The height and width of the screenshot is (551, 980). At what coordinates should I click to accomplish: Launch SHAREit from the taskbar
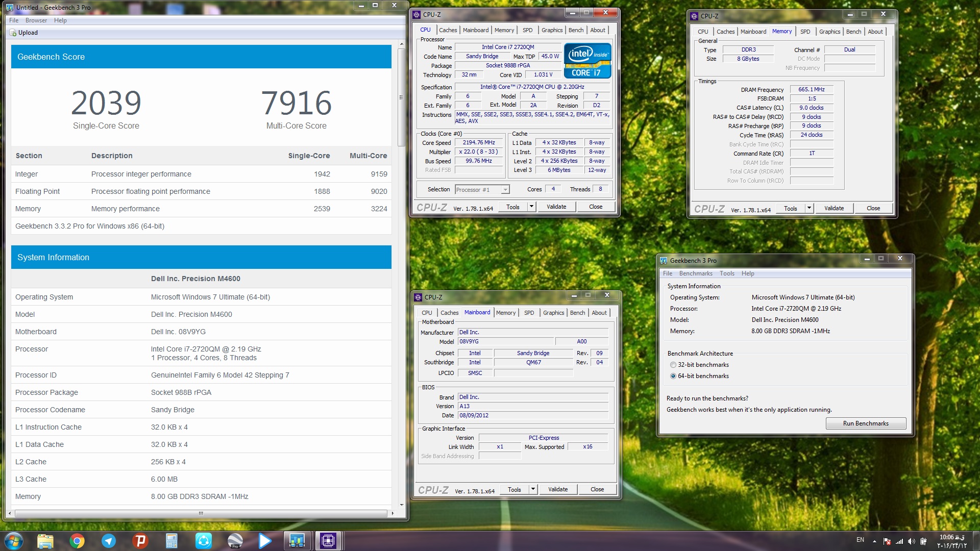click(x=203, y=541)
